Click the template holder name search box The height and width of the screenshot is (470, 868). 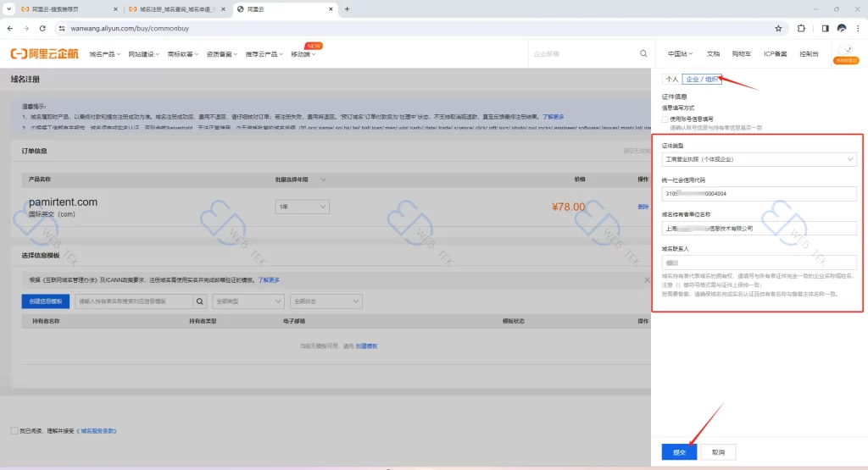(134, 301)
